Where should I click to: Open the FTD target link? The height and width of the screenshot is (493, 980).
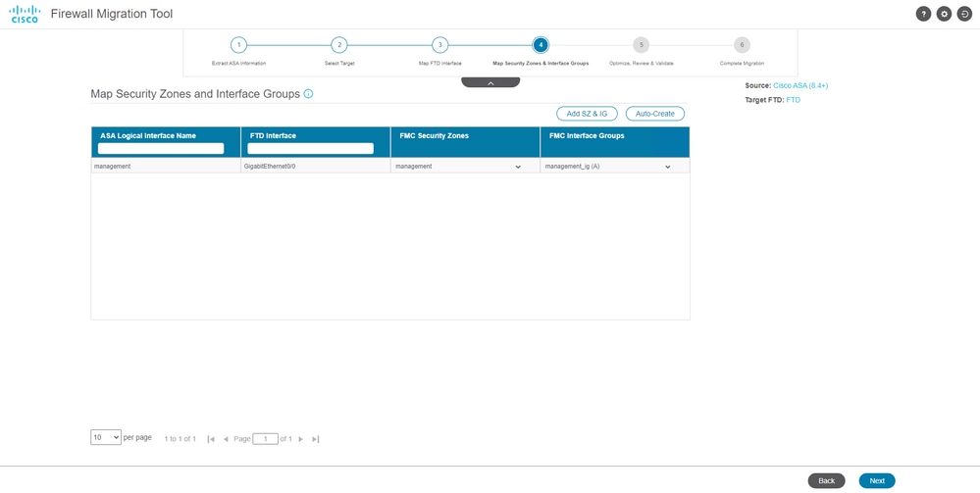coord(794,100)
